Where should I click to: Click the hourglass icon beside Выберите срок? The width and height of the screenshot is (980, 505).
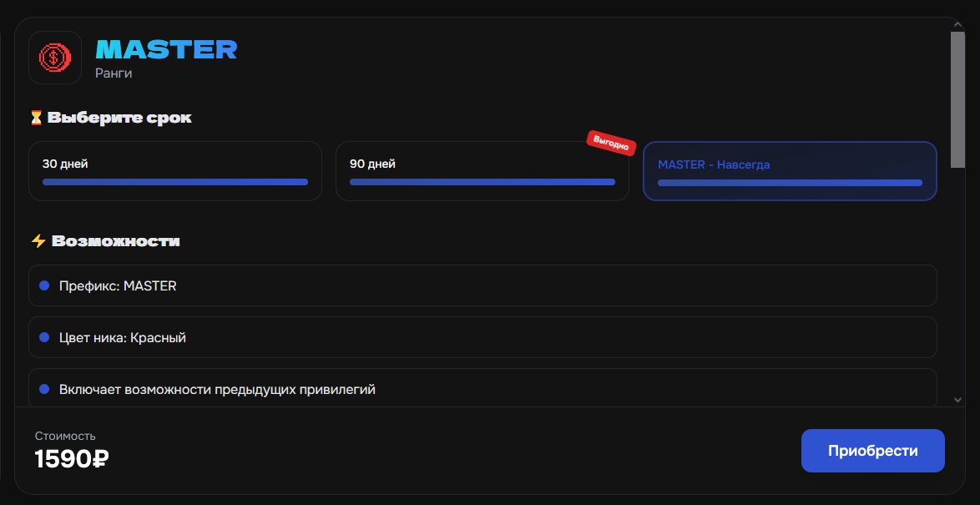pos(36,118)
